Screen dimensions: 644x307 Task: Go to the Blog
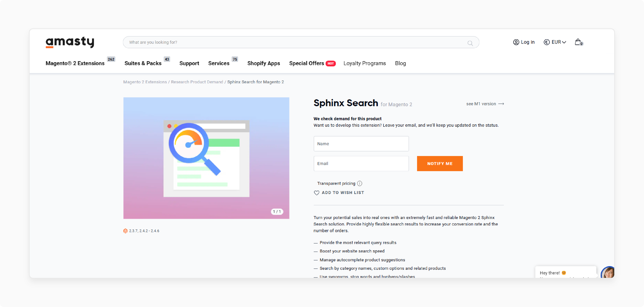coord(400,63)
